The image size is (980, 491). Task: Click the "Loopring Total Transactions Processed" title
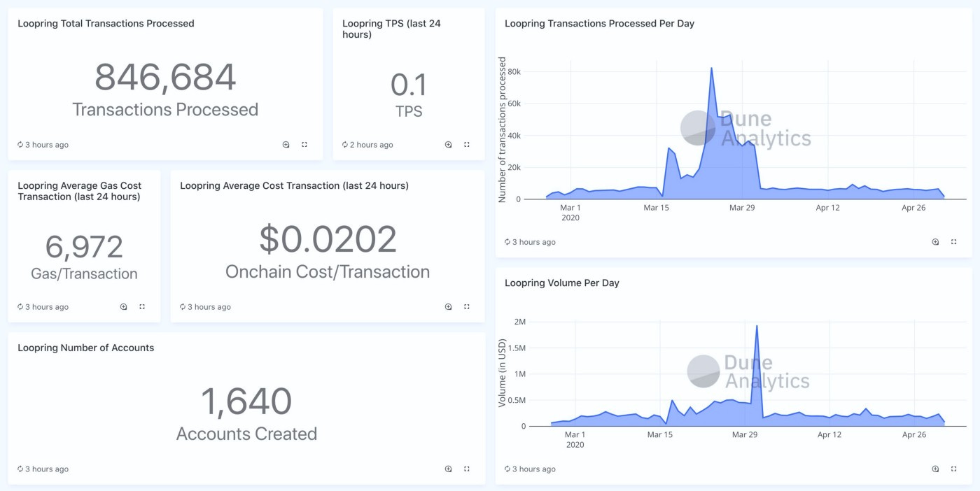pos(106,24)
